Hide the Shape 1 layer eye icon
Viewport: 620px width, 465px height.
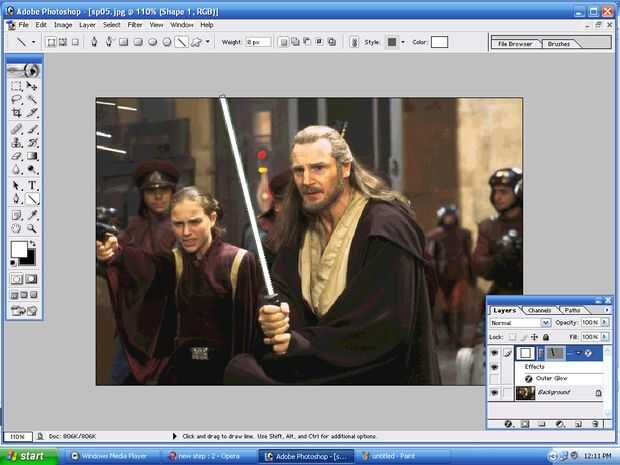coord(494,353)
